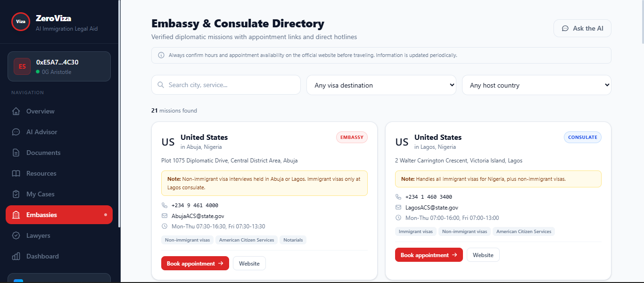This screenshot has height=283, width=644.
Task: Open AI Advisor chat bubble icon
Action: point(16,132)
